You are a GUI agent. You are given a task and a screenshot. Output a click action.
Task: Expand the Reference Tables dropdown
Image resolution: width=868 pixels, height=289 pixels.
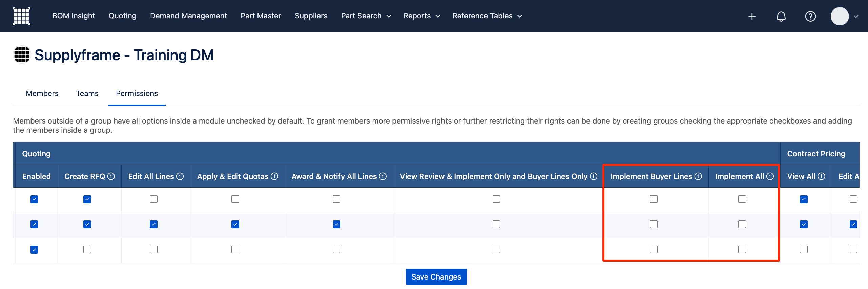[x=487, y=16]
